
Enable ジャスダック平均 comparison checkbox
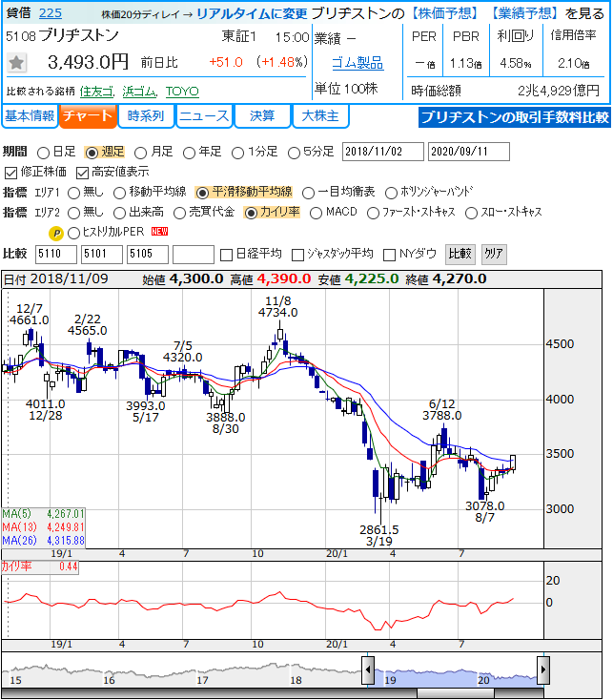297,255
